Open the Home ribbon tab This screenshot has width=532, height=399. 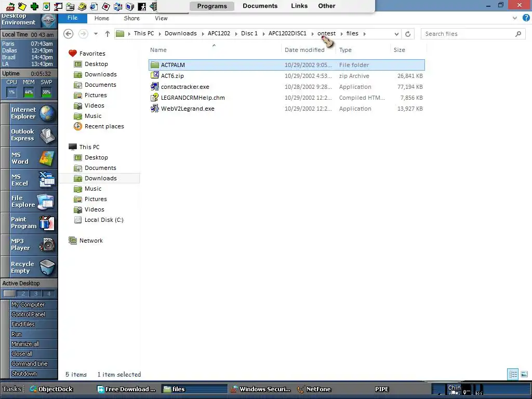click(101, 18)
